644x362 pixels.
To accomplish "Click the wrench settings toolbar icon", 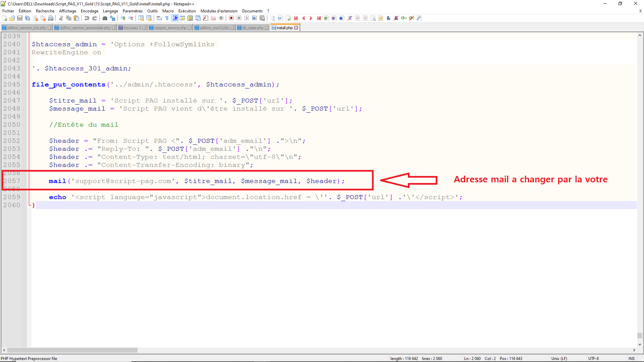I will click(x=419, y=18).
